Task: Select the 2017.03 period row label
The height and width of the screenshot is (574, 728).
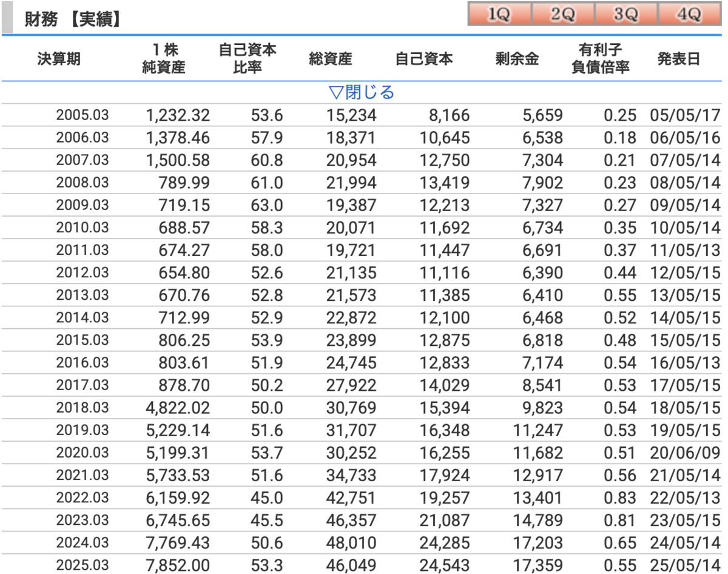Action: coord(83,385)
